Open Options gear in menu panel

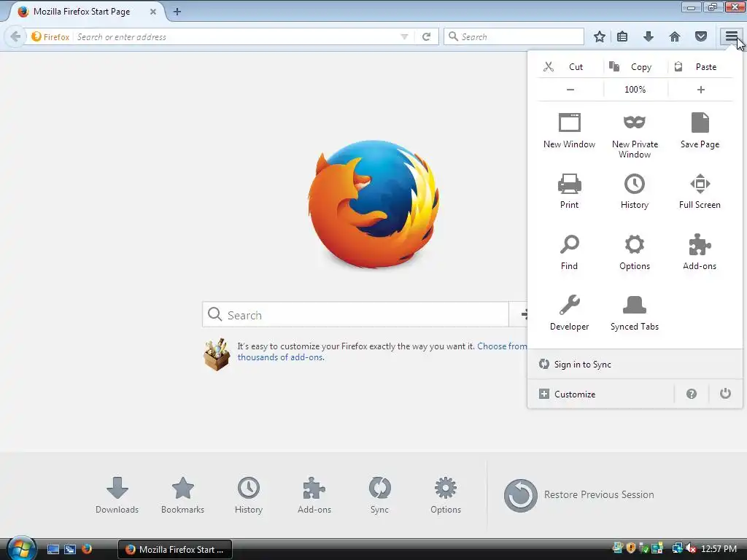pyautogui.click(x=635, y=252)
